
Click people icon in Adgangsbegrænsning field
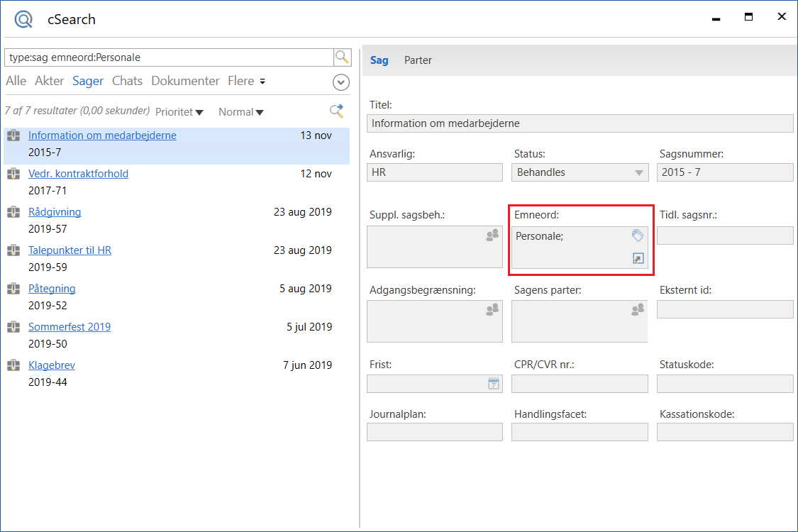click(x=492, y=309)
